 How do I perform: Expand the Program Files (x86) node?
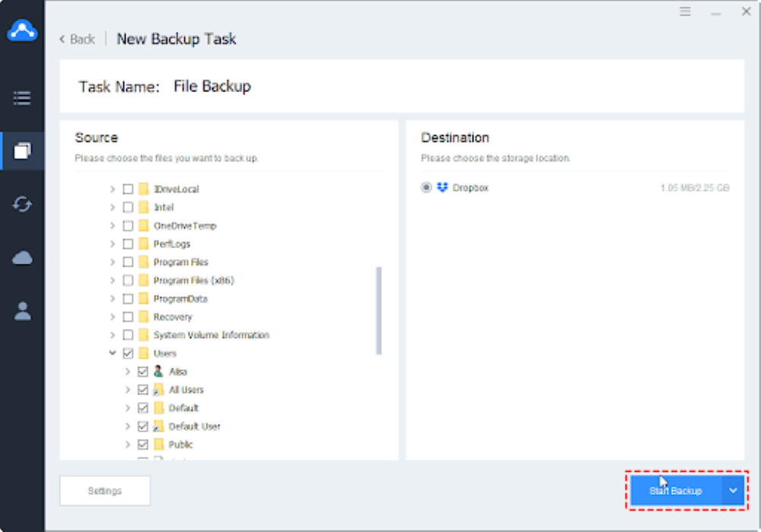tap(113, 281)
